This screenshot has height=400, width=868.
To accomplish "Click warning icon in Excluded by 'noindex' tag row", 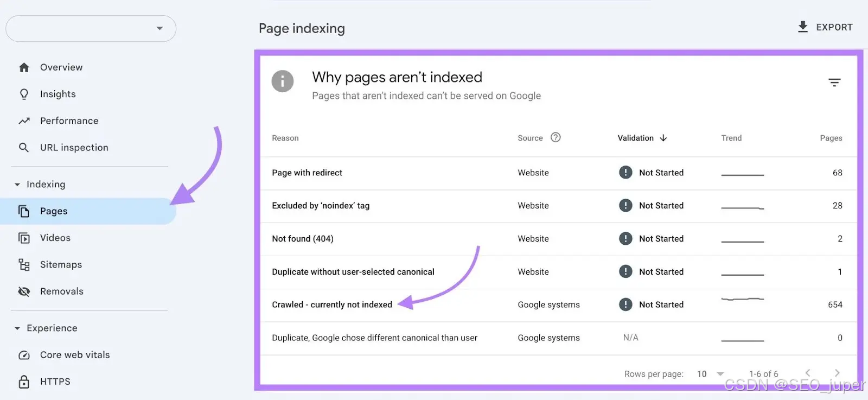I will (x=626, y=206).
